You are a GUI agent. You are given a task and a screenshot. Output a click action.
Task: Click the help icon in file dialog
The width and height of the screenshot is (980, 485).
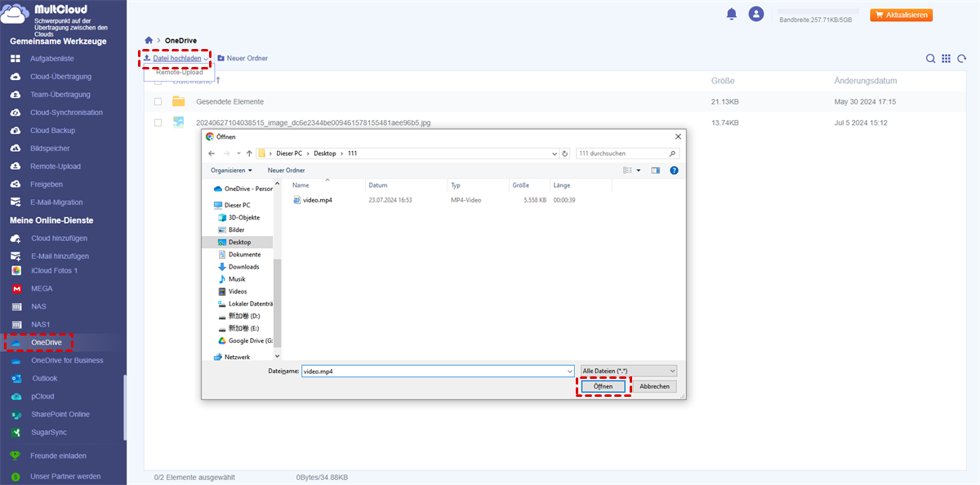(674, 170)
